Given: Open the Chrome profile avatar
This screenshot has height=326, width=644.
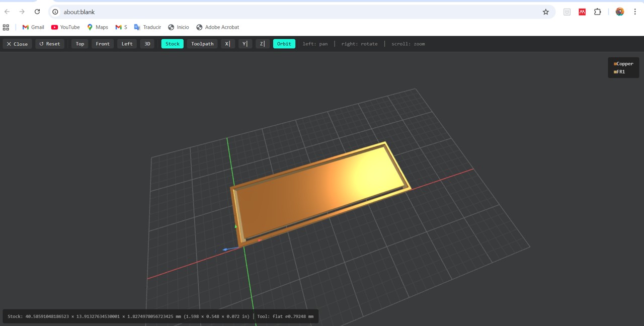Looking at the screenshot, I should click(620, 12).
